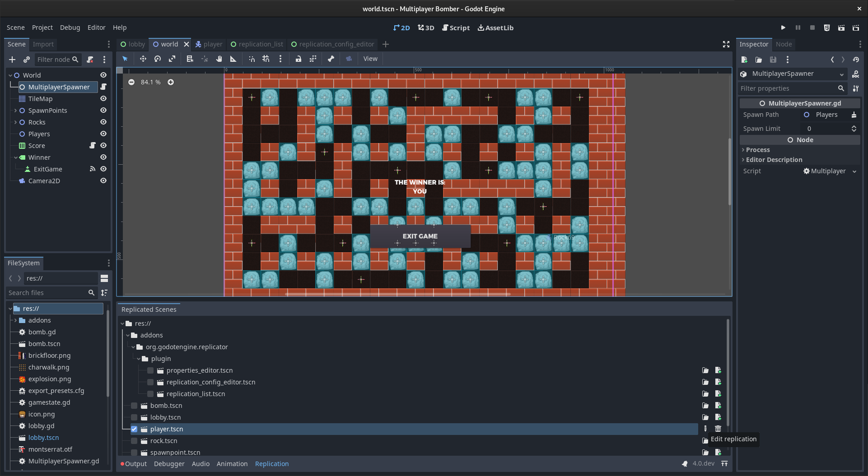The height and width of the screenshot is (476, 868).
Task: Open Inspector object history icon
Action: [x=856, y=60]
